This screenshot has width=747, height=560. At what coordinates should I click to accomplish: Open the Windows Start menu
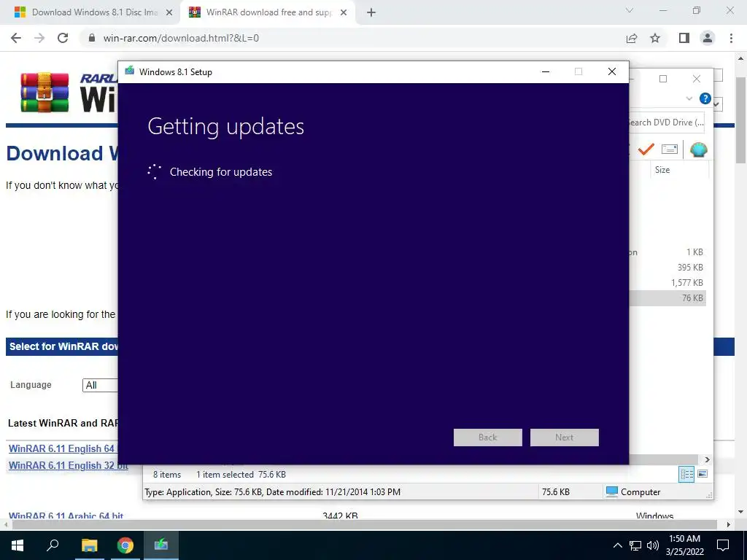18,545
